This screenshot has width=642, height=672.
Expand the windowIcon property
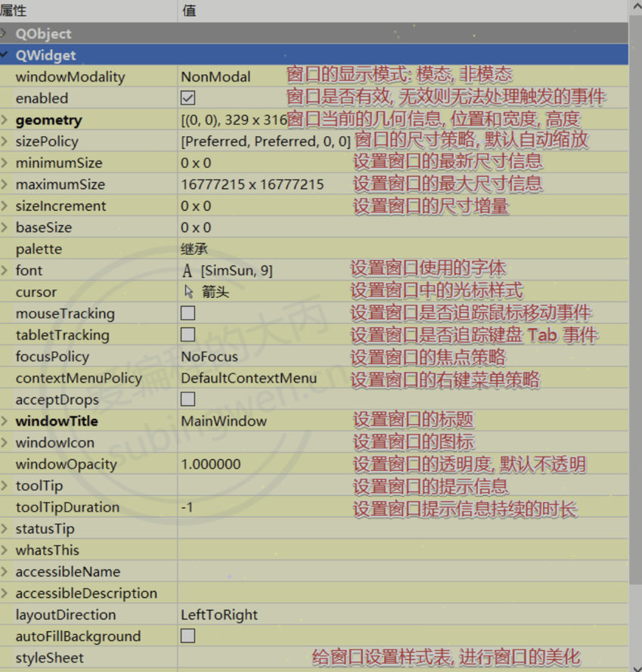tap(5, 442)
